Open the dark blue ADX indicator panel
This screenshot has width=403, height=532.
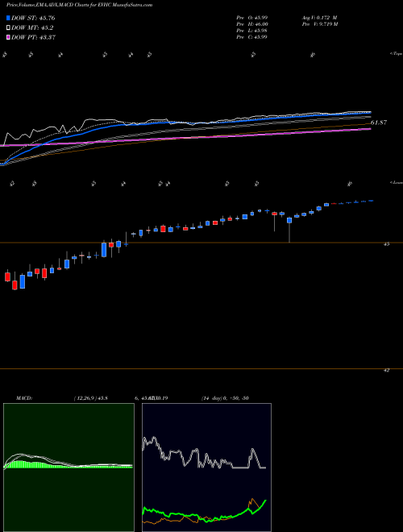coord(206,468)
